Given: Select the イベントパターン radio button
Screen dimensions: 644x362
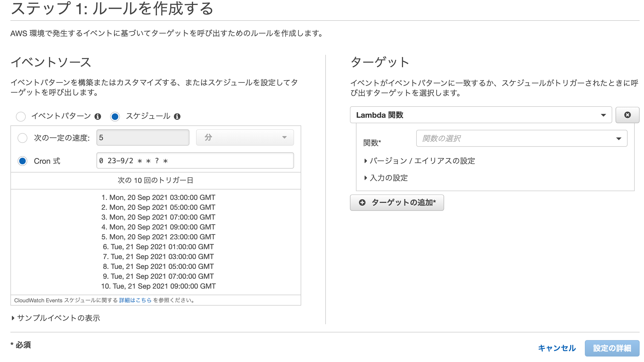Looking at the screenshot, I should (x=21, y=116).
